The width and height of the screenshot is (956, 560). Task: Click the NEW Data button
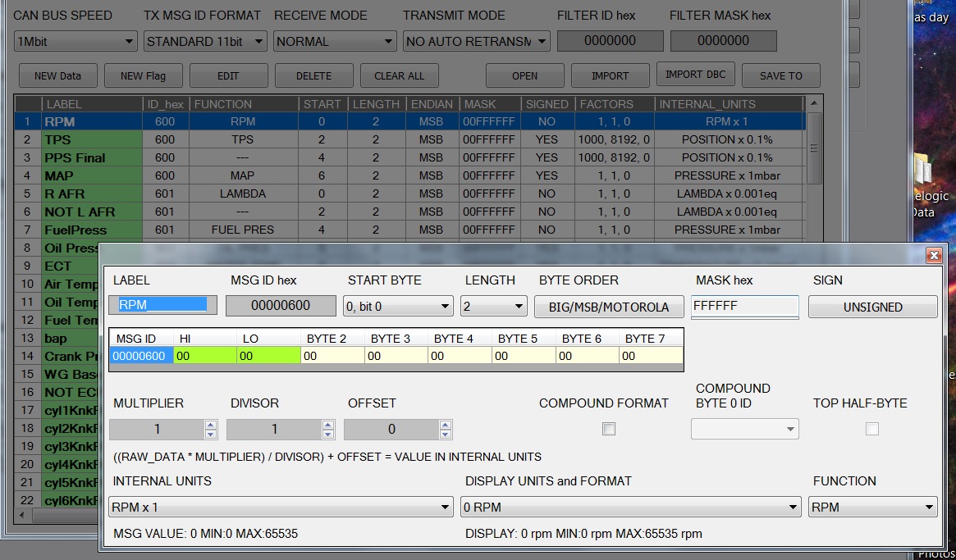[57, 75]
